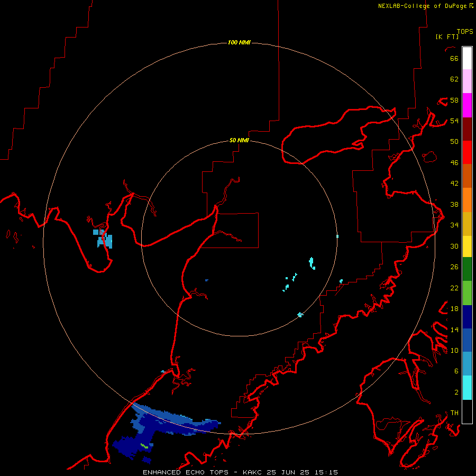Viewport: 476px width, 476px height.
Task: Pick the cyan legend swatch
Action: [467, 388]
